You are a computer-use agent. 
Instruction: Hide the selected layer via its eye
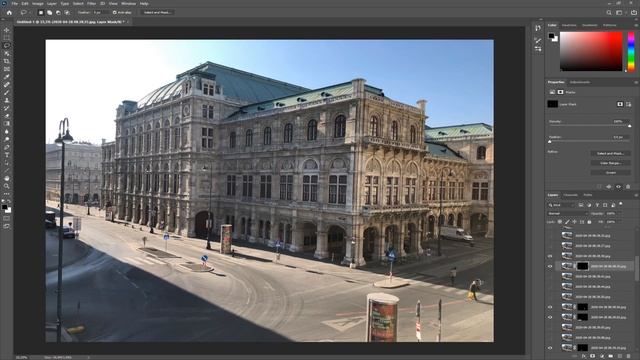coord(550,267)
